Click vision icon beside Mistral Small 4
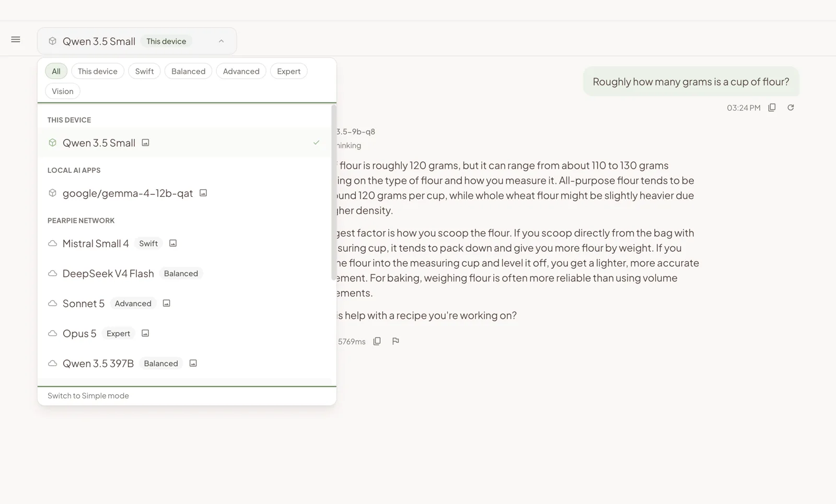 point(173,243)
